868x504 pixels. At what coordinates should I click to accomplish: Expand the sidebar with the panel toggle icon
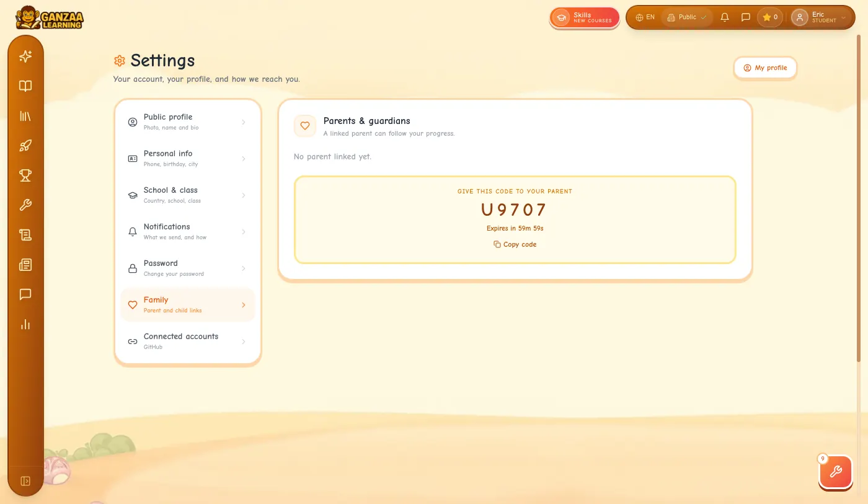25,481
